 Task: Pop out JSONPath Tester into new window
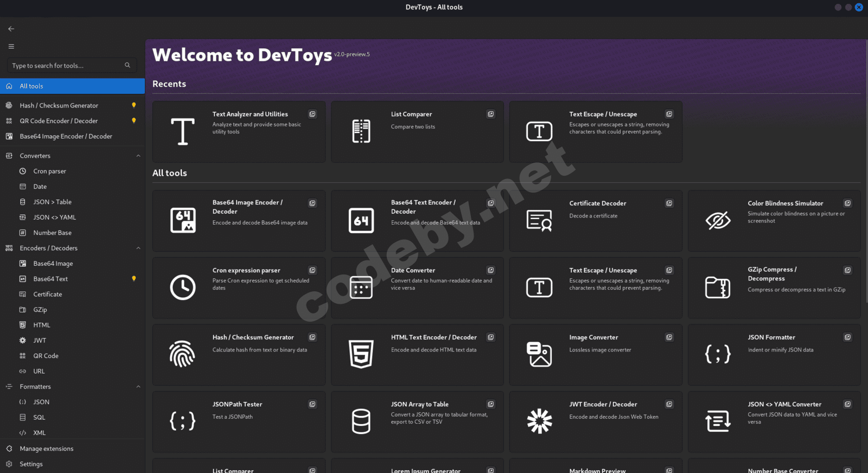point(312,404)
